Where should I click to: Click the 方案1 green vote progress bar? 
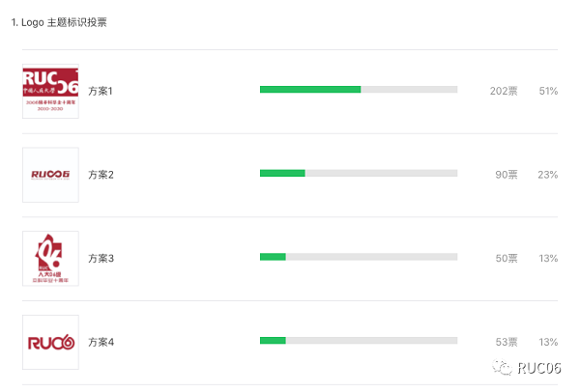coord(359,90)
